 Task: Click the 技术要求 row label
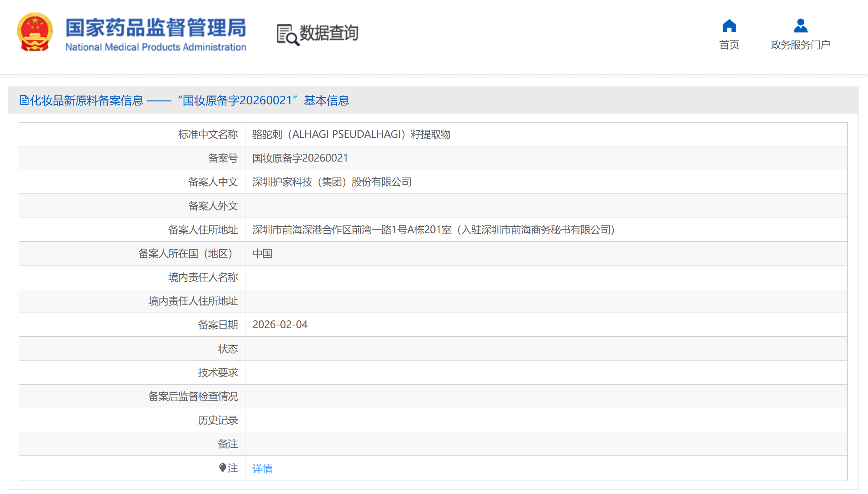pos(217,373)
